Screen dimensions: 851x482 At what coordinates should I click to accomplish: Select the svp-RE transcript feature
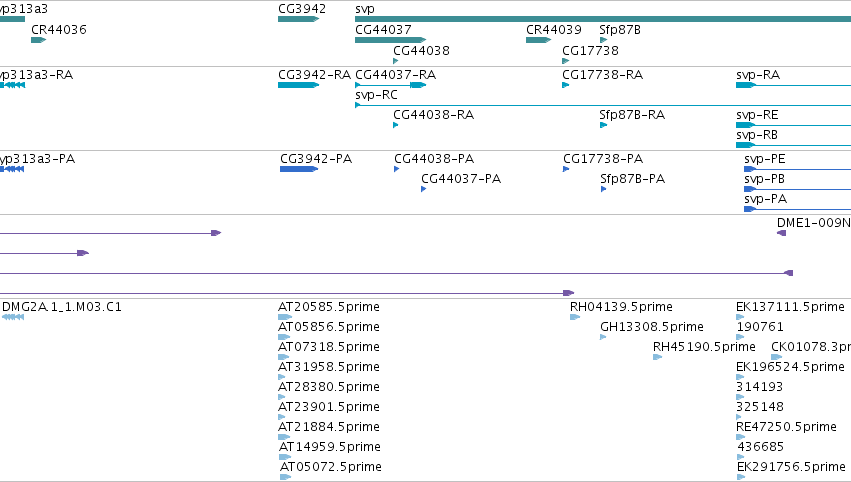pyautogui.click(x=793, y=125)
